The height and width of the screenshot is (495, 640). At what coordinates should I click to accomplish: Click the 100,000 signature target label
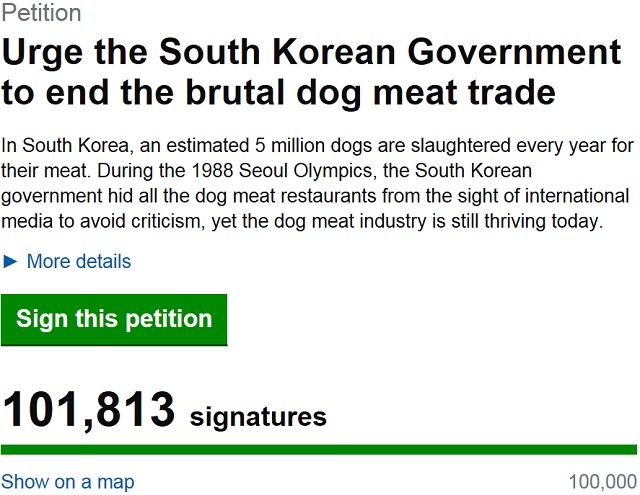click(602, 482)
